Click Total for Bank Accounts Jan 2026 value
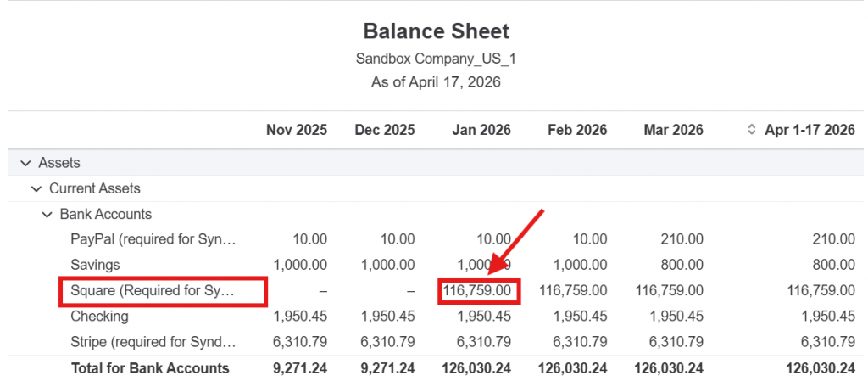 click(476, 368)
